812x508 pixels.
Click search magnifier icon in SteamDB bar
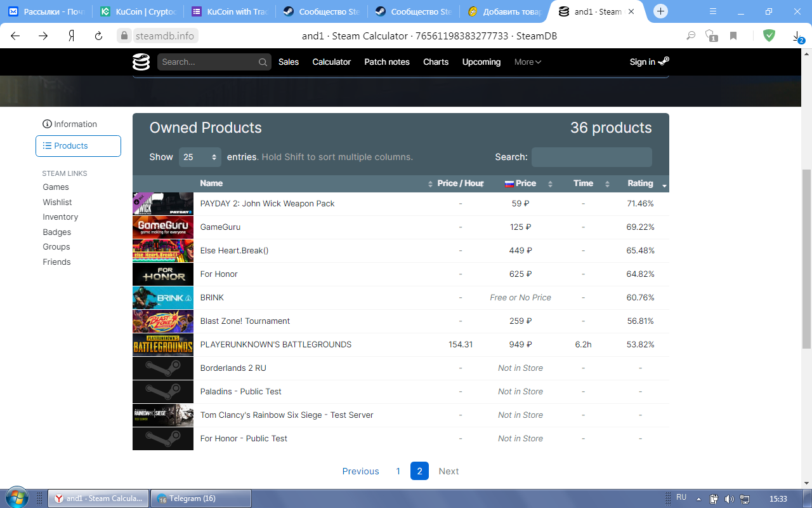click(x=263, y=62)
